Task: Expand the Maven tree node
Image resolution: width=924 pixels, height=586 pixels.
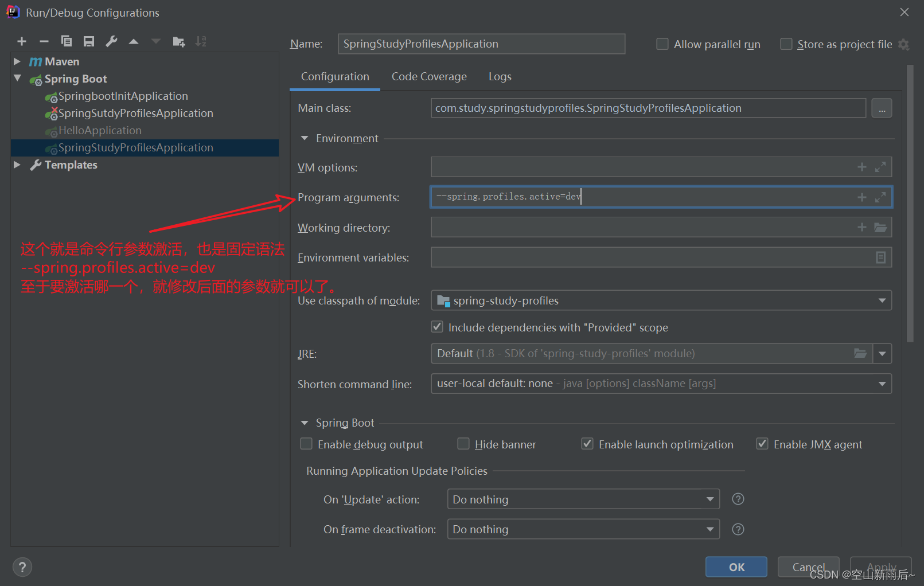Action: pyautogui.click(x=17, y=61)
